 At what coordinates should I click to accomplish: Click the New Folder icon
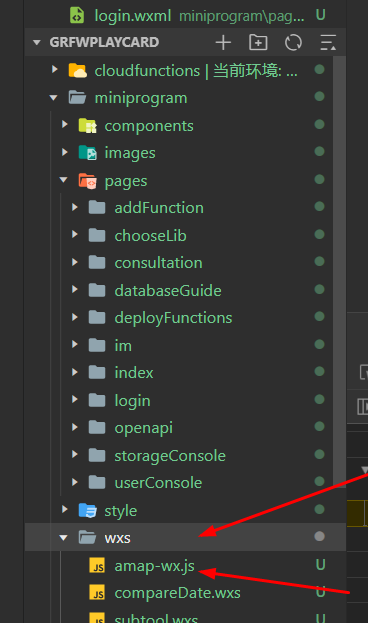point(258,42)
